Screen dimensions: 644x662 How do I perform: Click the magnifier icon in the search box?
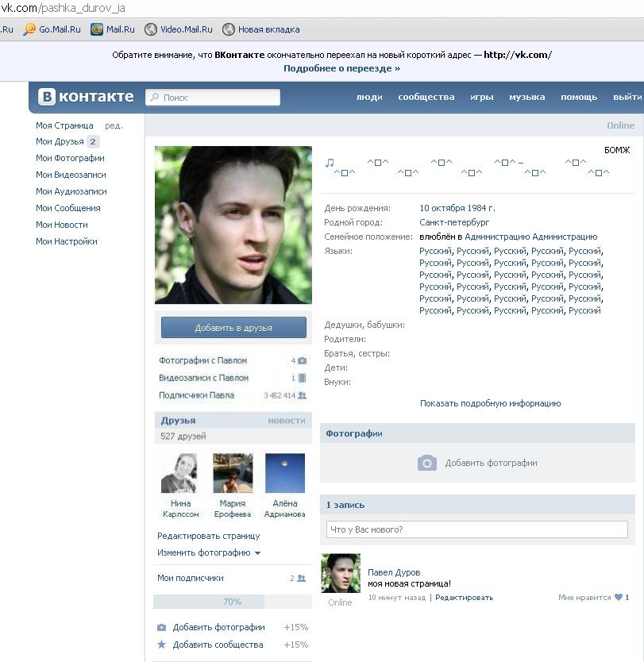155,97
